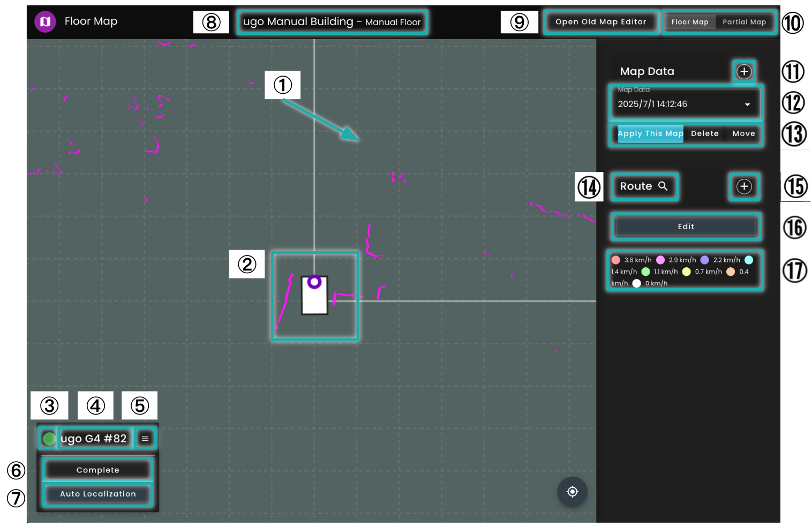The height and width of the screenshot is (527, 812).
Task: Open the Map Data date dropdown
Action: click(685, 104)
